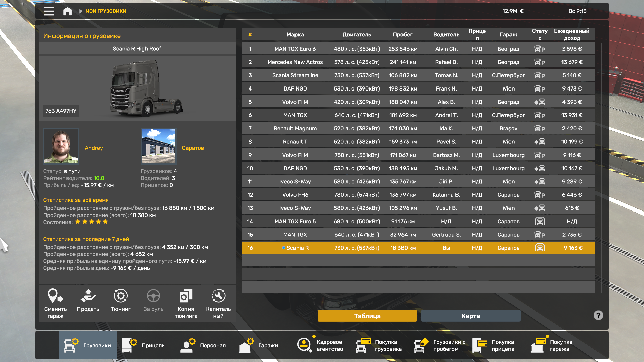Sort table by # number column

click(x=250, y=34)
